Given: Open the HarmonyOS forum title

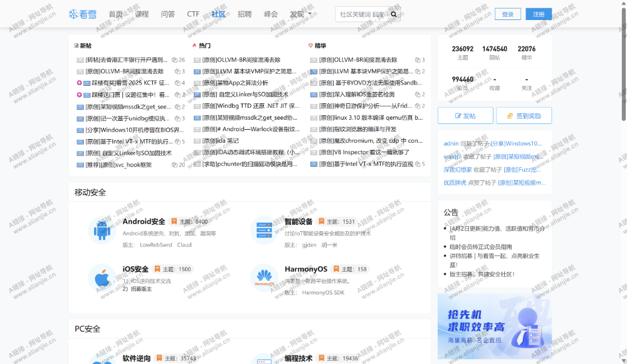Looking at the screenshot, I should pos(306,269).
